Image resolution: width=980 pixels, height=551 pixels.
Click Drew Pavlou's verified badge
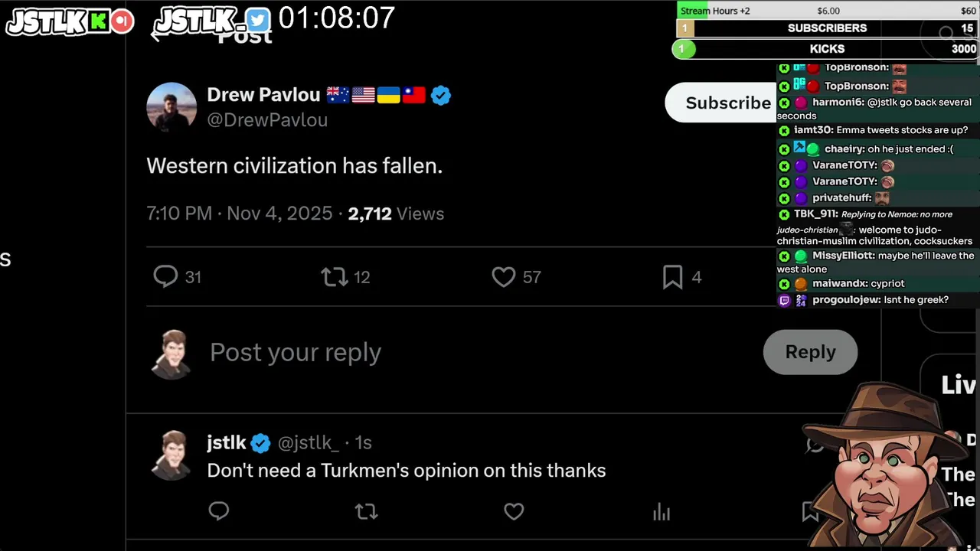point(441,96)
